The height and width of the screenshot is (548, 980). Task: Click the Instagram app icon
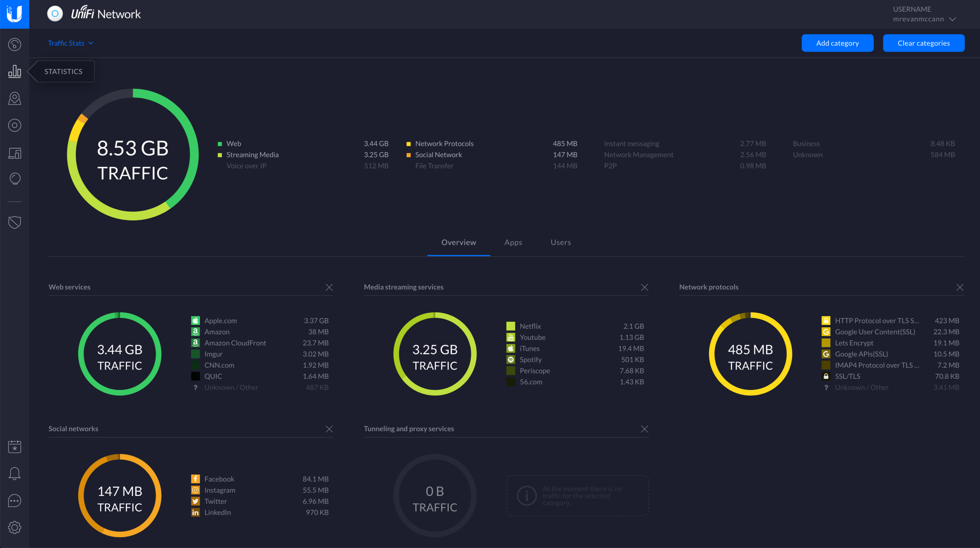(195, 490)
